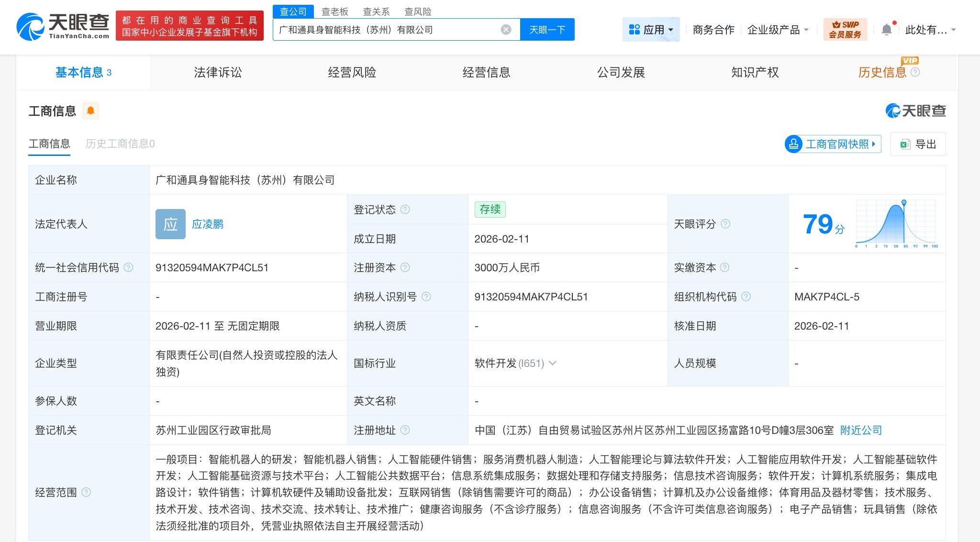Open the user account dropdown 此处有…
Screen dimensions: 980x542
930,30
